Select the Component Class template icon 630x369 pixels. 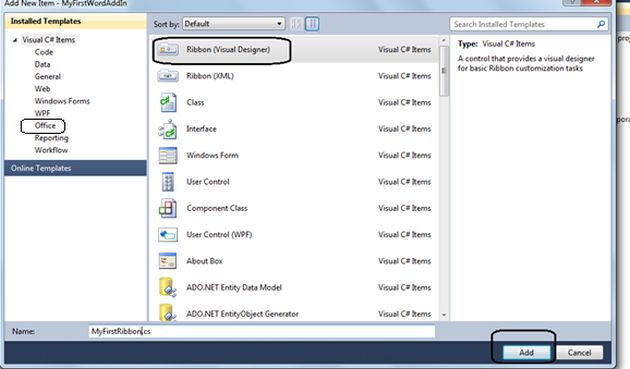click(168, 208)
